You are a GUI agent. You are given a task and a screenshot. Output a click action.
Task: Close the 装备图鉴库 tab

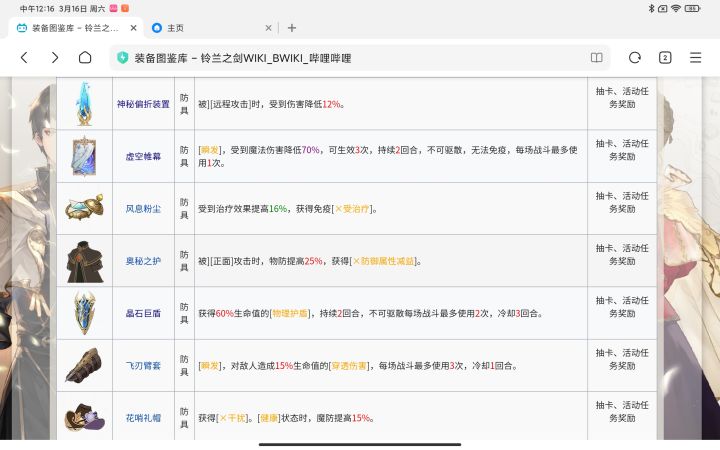134,28
